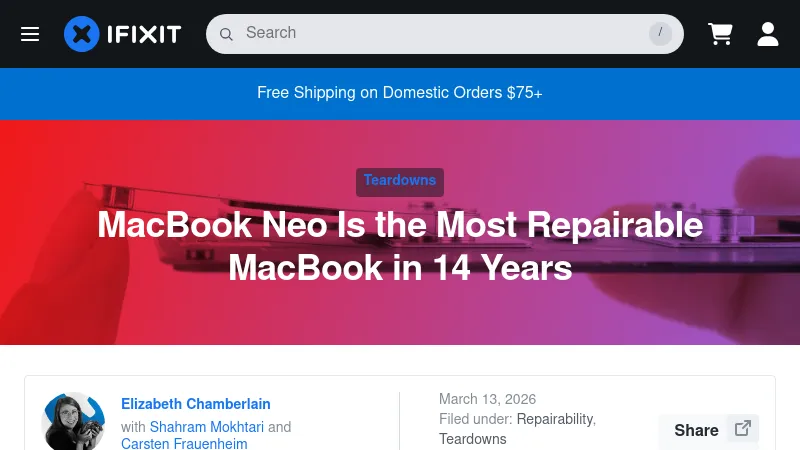Click the Free Shipping on Domestic Orders banner
Screen dimensions: 800x450
[x=400, y=93]
